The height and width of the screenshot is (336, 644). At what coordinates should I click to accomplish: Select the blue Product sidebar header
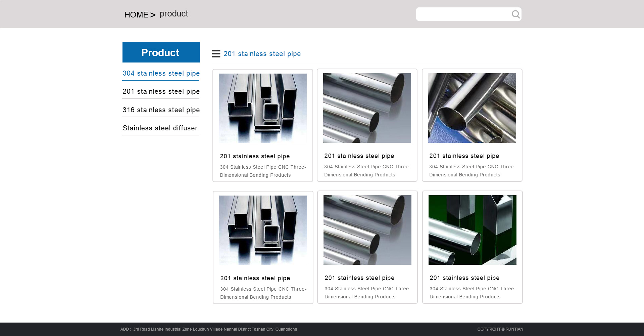(161, 52)
